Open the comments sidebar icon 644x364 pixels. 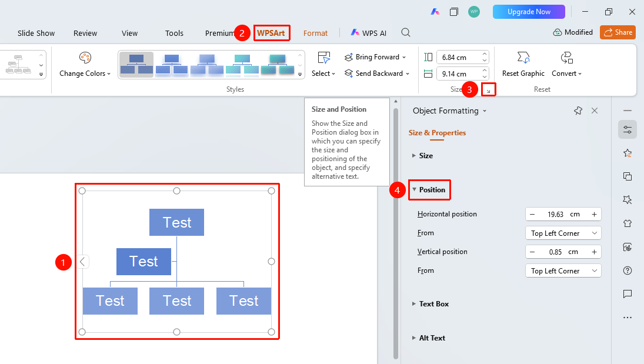click(x=628, y=294)
